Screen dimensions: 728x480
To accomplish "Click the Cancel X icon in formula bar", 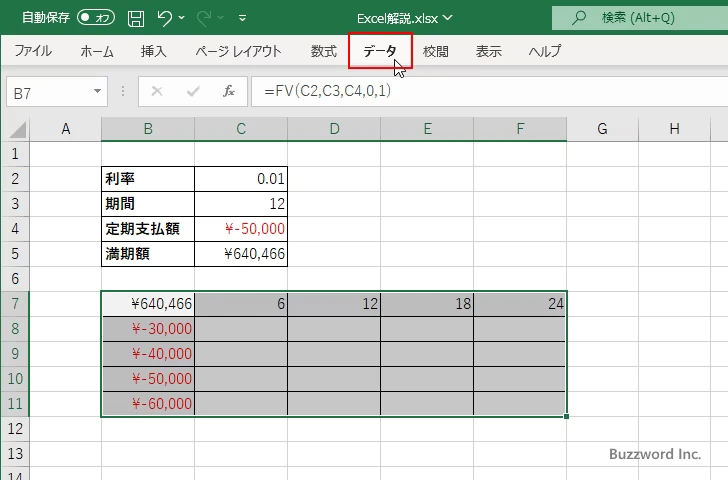I will pos(156,91).
